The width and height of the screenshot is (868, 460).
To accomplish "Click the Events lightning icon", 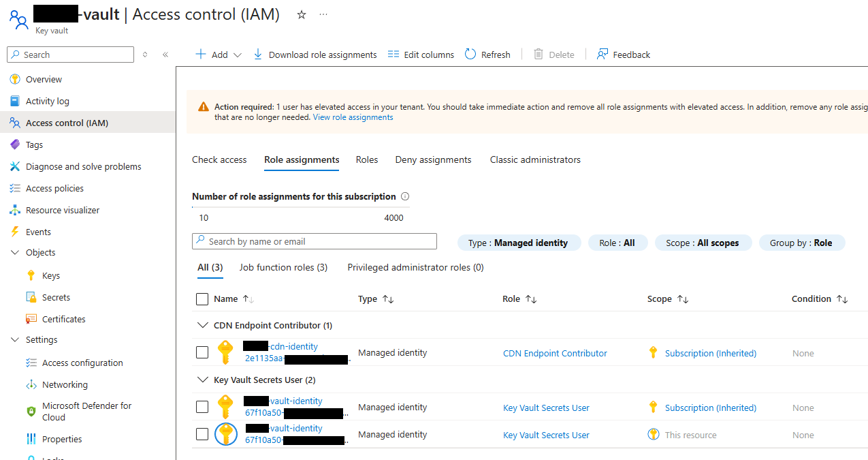I will (15, 232).
